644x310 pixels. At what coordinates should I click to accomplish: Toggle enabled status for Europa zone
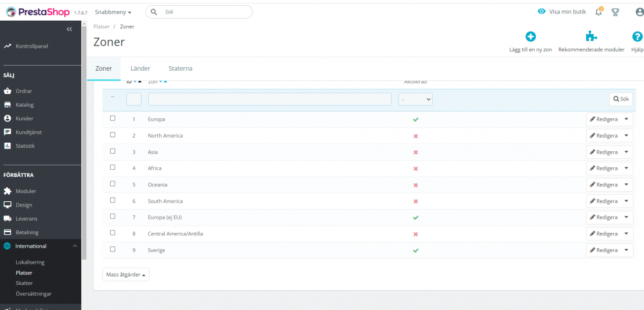tap(415, 120)
